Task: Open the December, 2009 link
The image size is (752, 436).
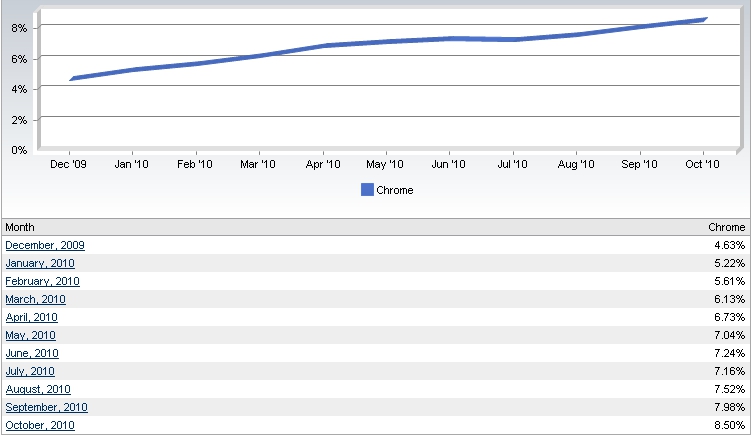Action: click(45, 245)
